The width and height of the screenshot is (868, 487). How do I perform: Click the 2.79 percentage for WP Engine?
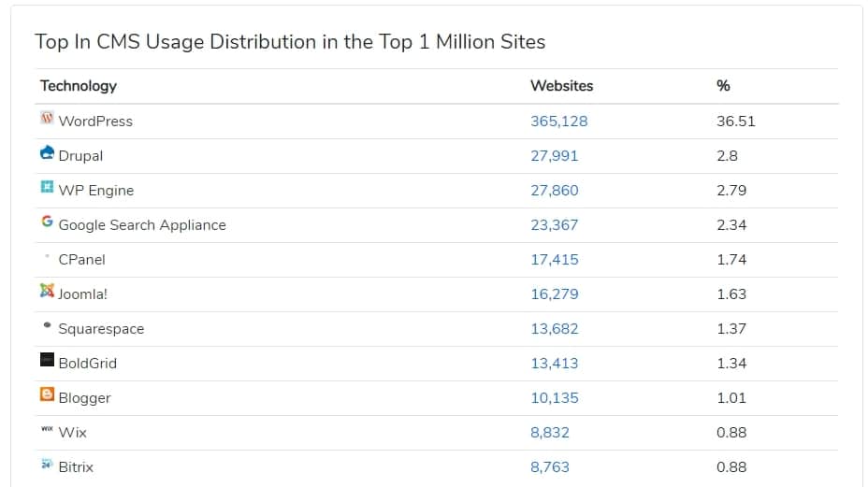click(731, 191)
